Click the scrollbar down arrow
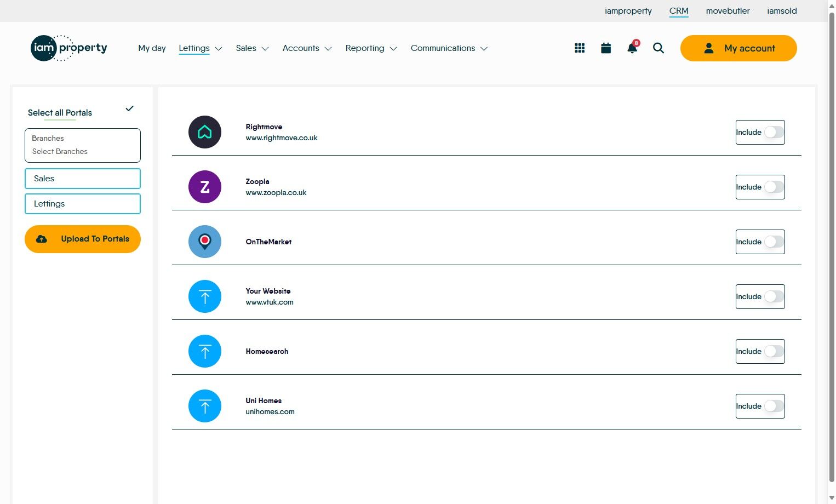836x504 pixels. tap(832, 498)
